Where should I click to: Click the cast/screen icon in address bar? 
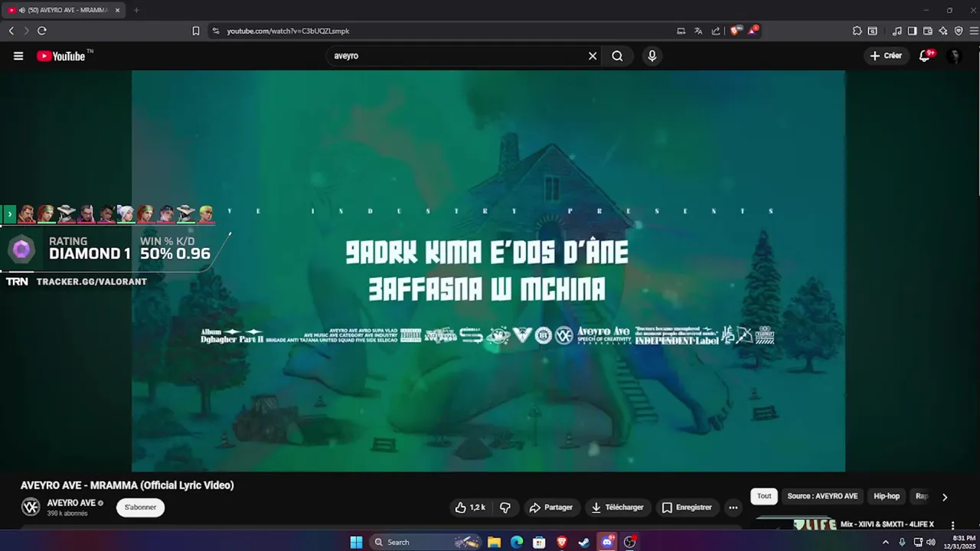(681, 31)
